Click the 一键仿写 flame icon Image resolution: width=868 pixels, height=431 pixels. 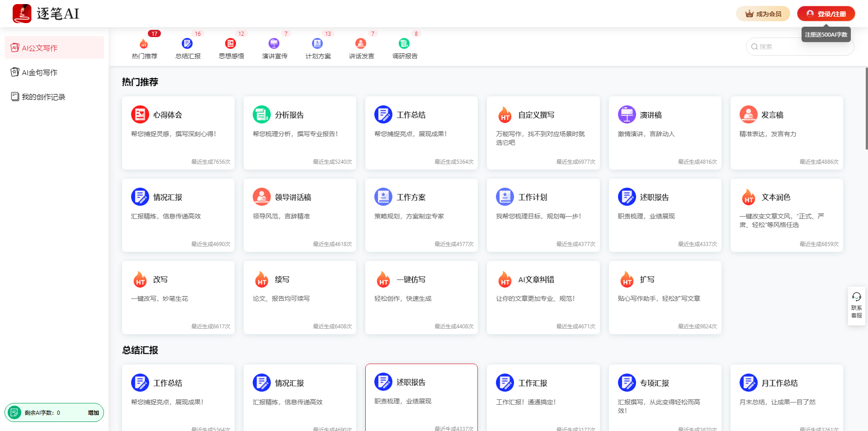(383, 279)
